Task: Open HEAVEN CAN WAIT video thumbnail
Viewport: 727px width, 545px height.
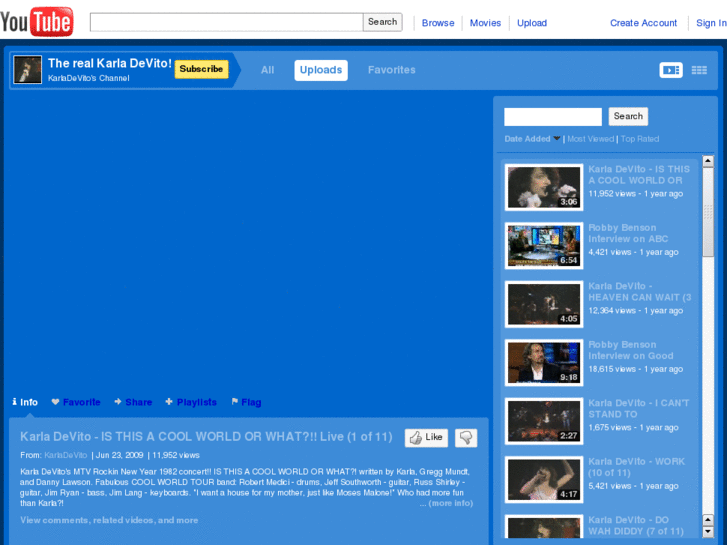Action: [544, 304]
